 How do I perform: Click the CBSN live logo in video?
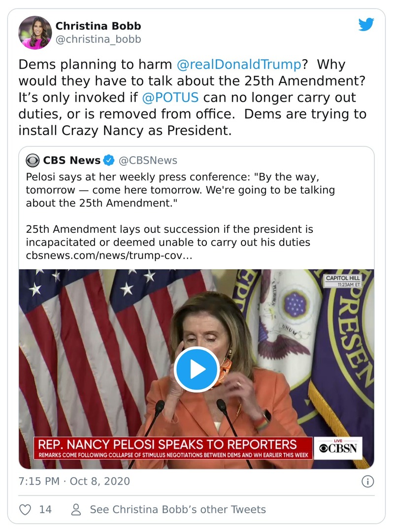point(338,448)
